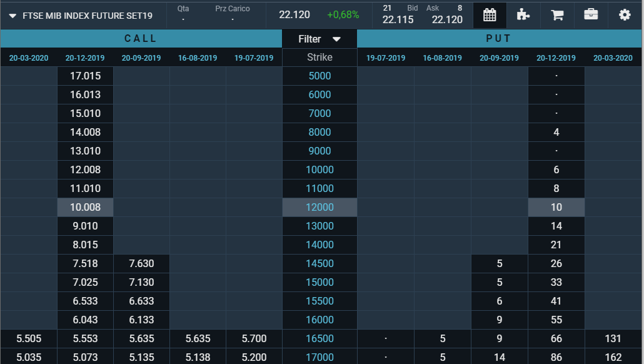Open the calendar expirations icon
This screenshot has height=364, width=644.
point(490,15)
